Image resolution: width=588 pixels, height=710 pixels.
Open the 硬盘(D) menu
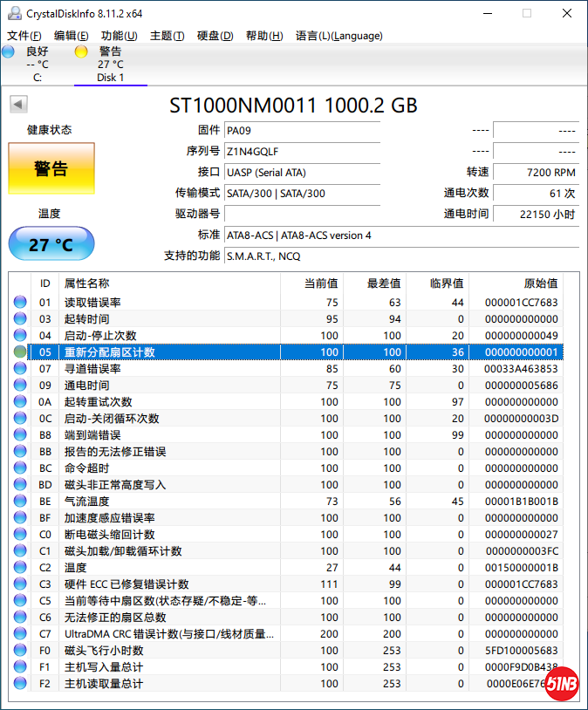click(x=215, y=36)
